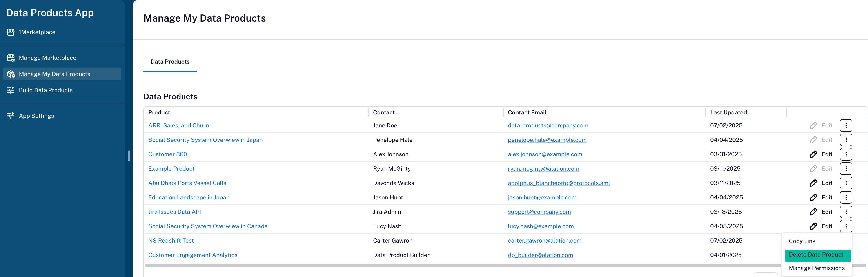Select date 07/02/2025 in NS Redshift Test row

click(x=726, y=241)
